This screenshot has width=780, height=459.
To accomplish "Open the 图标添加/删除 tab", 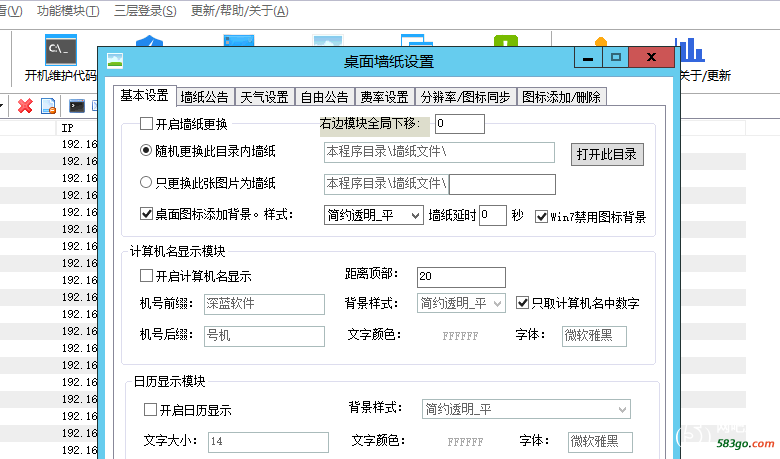I will 562,97.
